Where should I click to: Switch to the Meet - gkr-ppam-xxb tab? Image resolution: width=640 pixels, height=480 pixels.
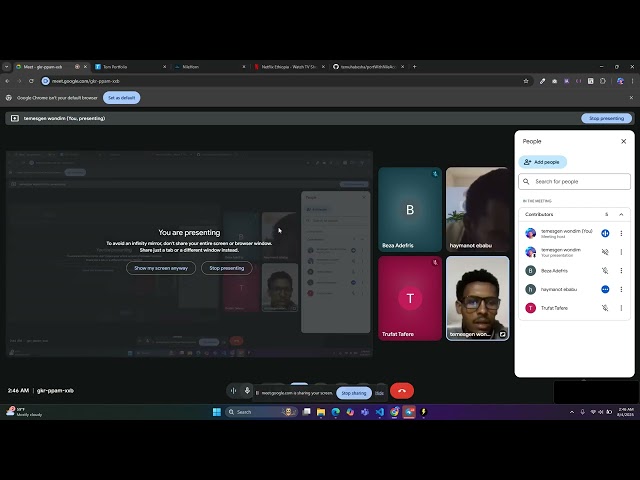click(x=45, y=67)
